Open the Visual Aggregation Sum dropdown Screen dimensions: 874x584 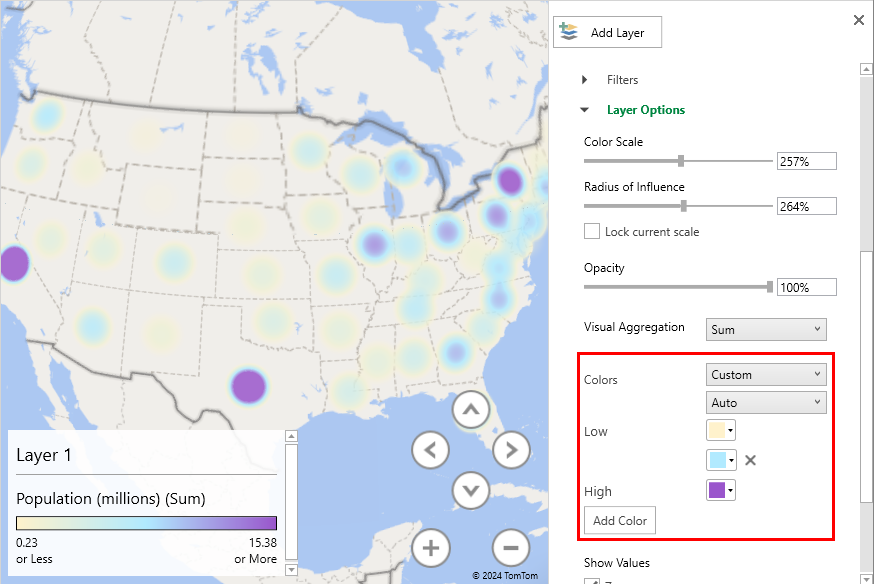(x=766, y=329)
